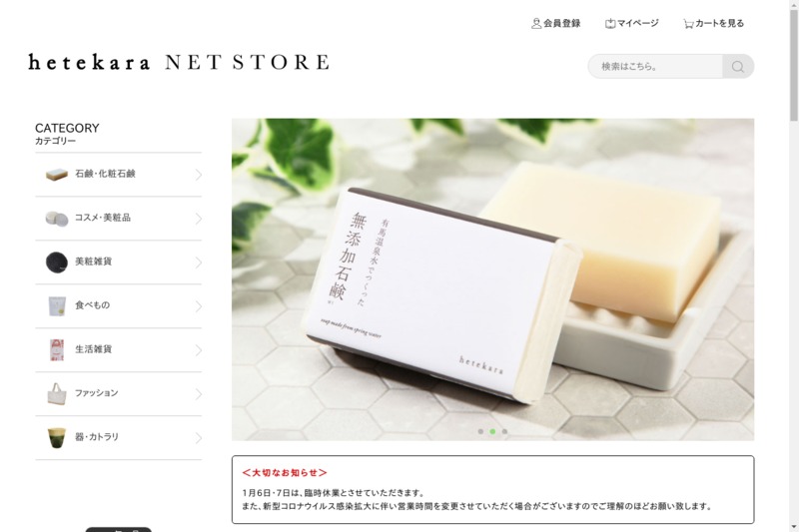The height and width of the screenshot is (532, 799).
Task: Expand 食べもの category chevron
Action: tap(198, 306)
